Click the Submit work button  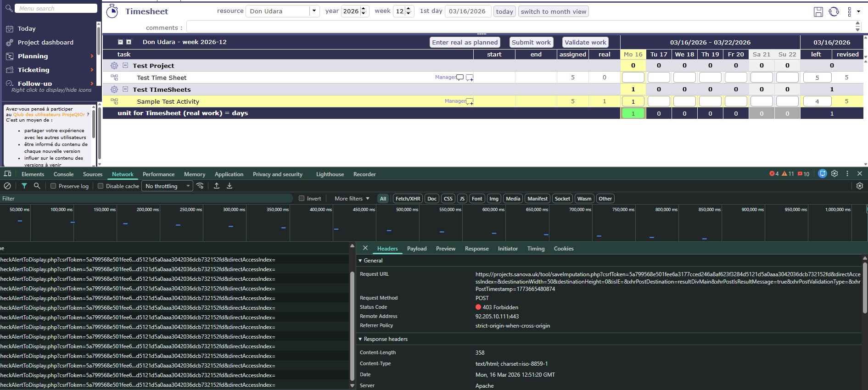[531, 42]
